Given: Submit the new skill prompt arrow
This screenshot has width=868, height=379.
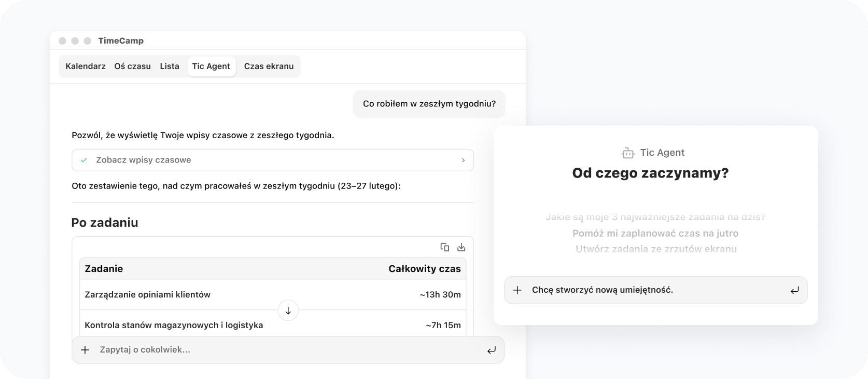Looking at the screenshot, I should 794,290.
